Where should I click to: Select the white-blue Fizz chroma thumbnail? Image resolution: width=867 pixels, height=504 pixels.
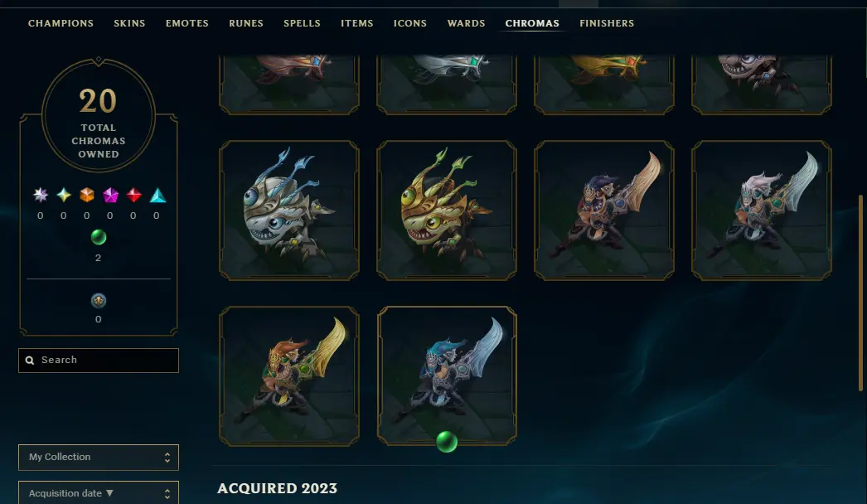[x=289, y=211]
